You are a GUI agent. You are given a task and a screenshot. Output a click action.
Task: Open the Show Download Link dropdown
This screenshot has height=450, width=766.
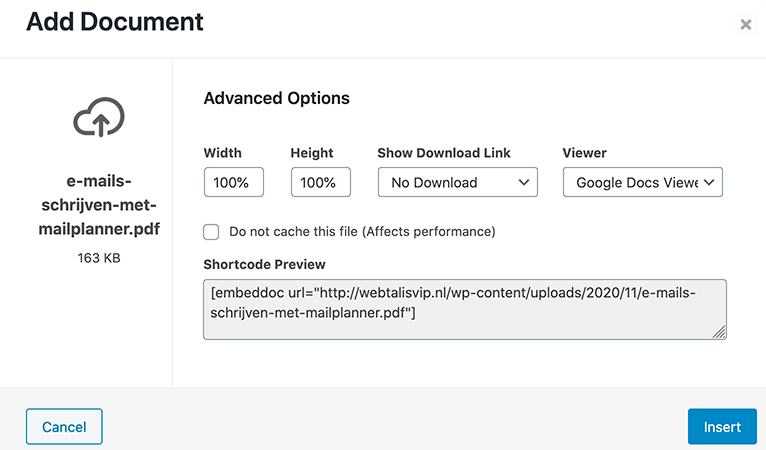(x=457, y=182)
